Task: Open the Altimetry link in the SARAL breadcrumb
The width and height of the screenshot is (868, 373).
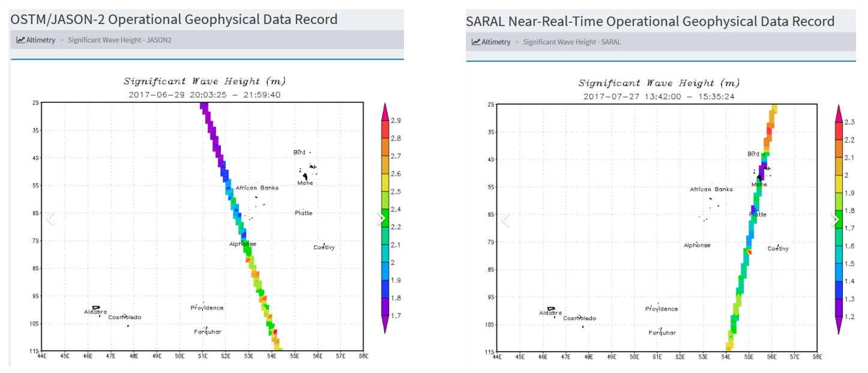Action: pos(496,42)
